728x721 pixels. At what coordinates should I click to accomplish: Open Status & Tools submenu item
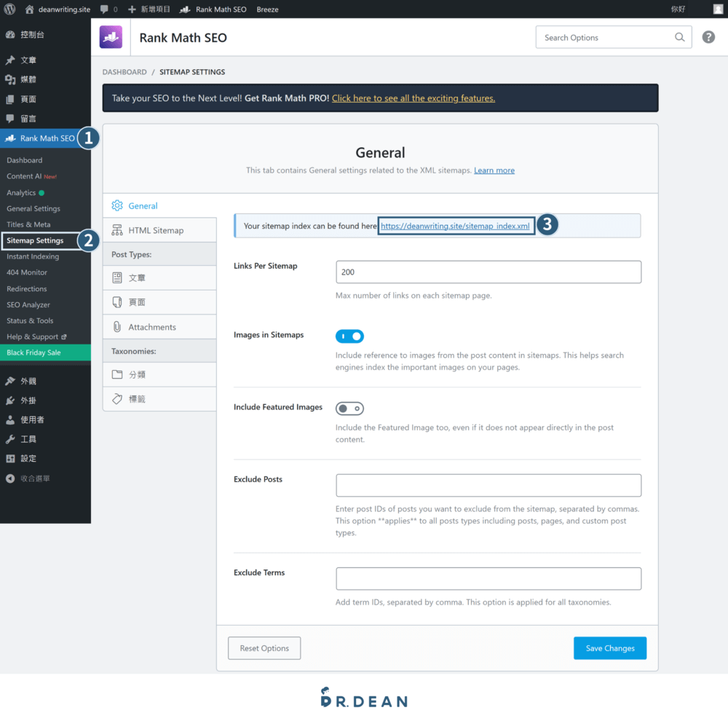(x=30, y=320)
